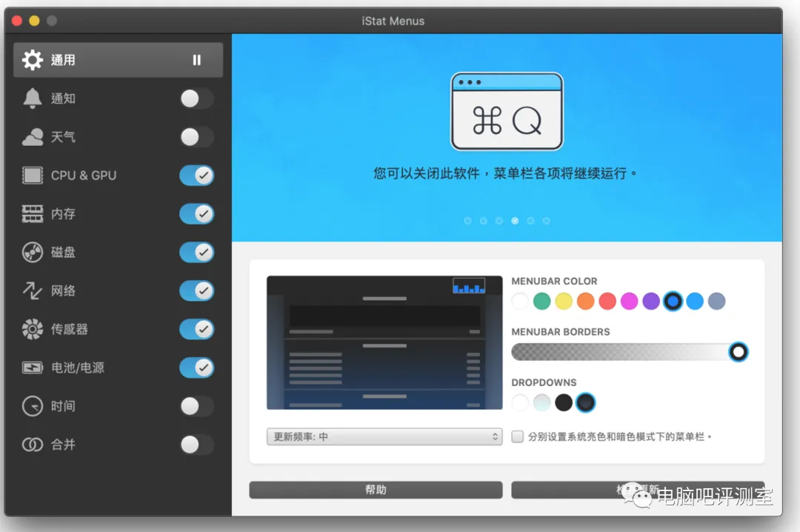
Task: Disable the CPU & GPU toggle
Action: point(196,175)
